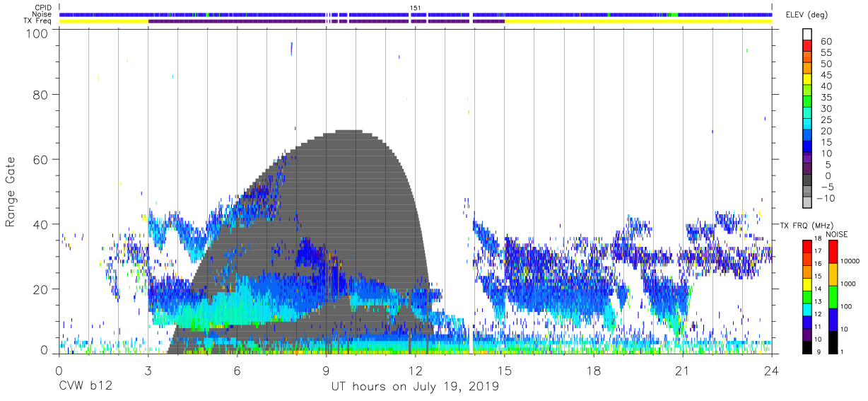
Task: Click the yellow TX Freq bar before 3 UT
Action: 104,21
